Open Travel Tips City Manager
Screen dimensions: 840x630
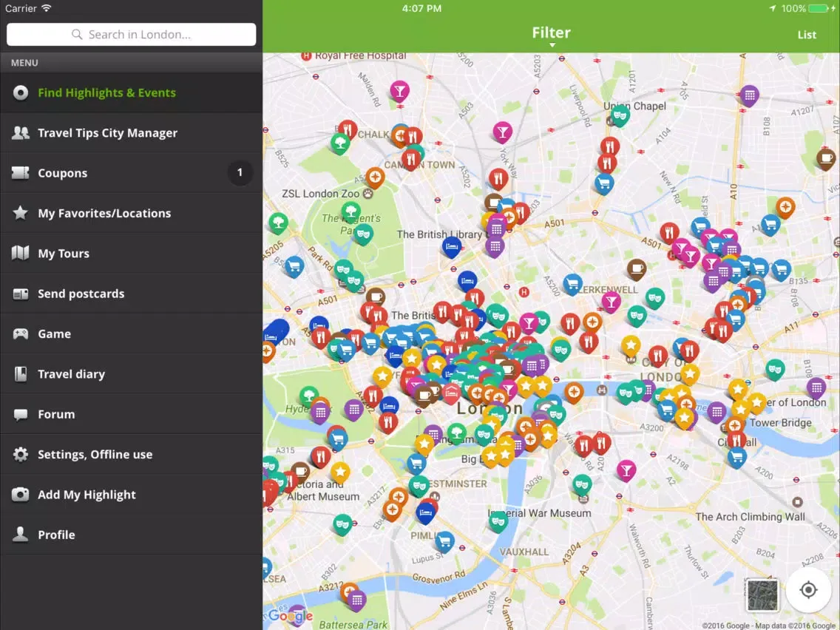click(x=132, y=133)
